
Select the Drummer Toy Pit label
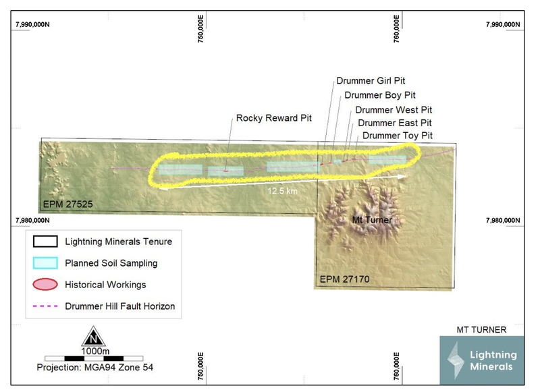tap(397, 136)
